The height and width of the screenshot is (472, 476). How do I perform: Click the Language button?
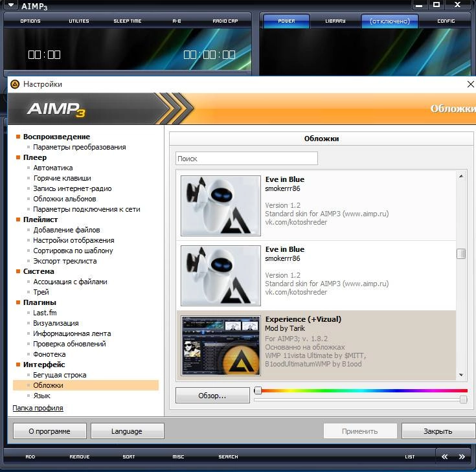pyautogui.click(x=127, y=431)
